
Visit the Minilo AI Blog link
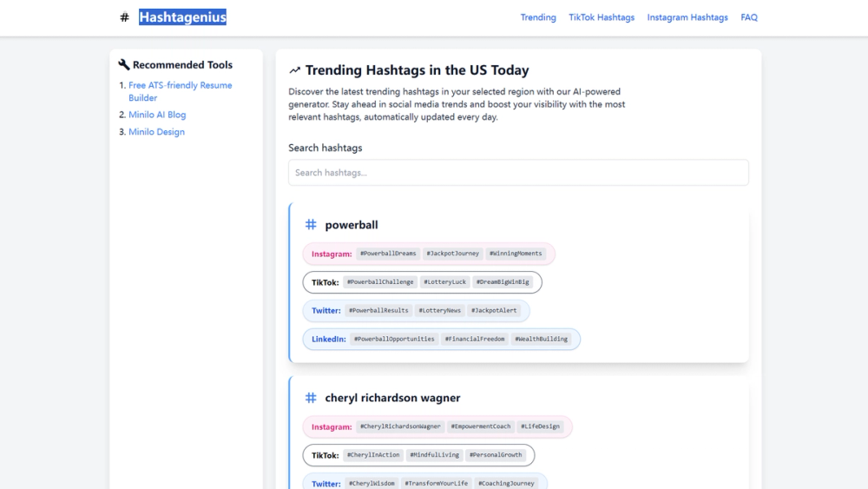coord(157,115)
